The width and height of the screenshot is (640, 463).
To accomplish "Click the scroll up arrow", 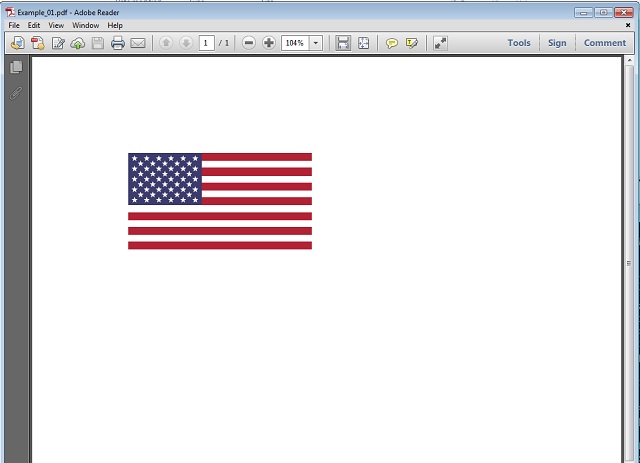I will pyautogui.click(x=629, y=60).
